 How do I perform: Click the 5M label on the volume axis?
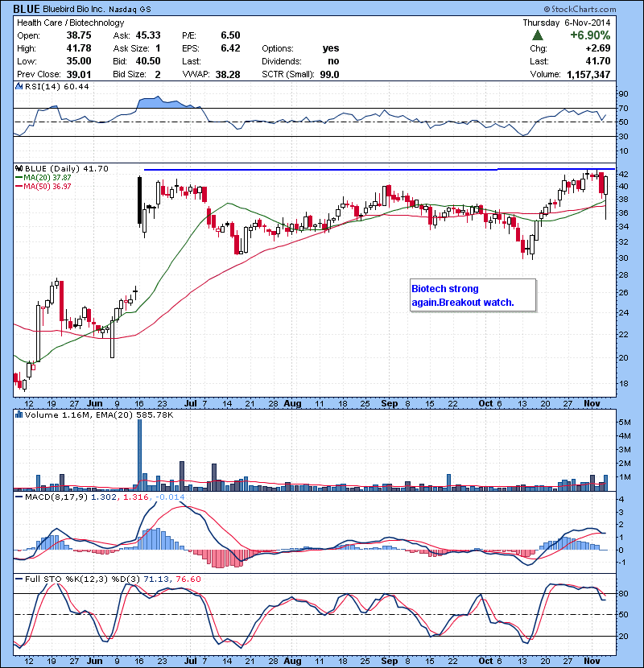(624, 423)
